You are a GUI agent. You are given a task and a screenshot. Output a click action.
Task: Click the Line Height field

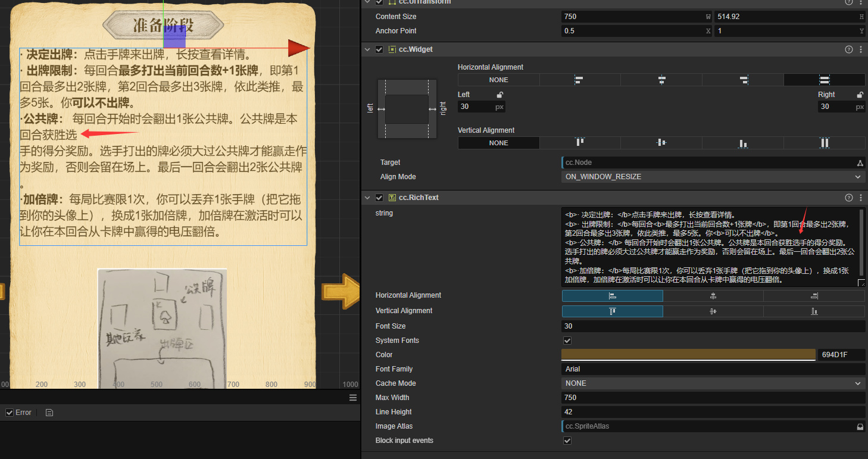713,412
